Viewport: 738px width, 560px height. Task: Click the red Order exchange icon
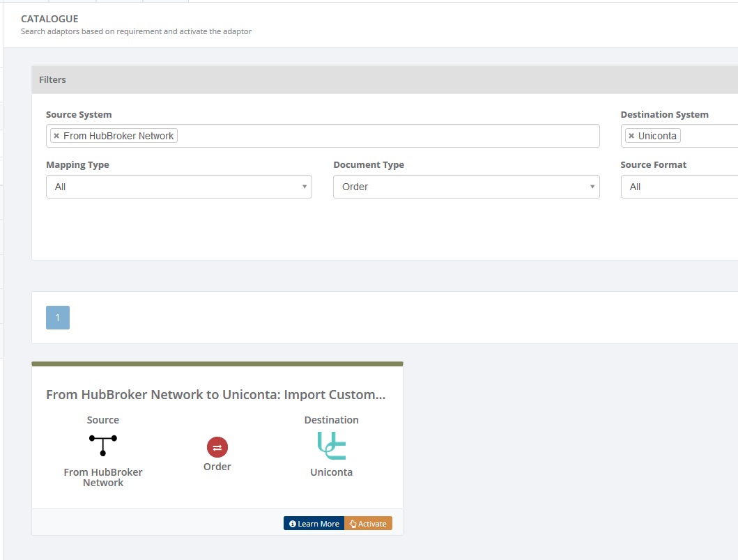[217, 447]
